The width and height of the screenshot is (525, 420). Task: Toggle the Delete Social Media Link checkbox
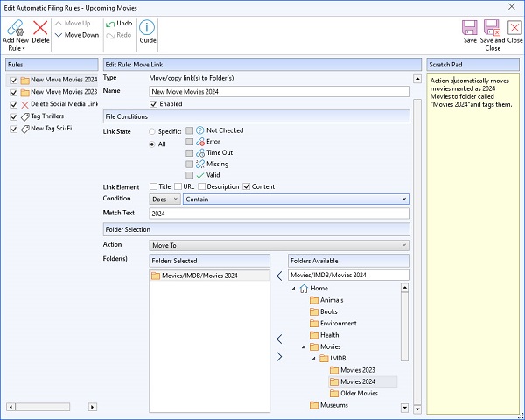pyautogui.click(x=13, y=104)
